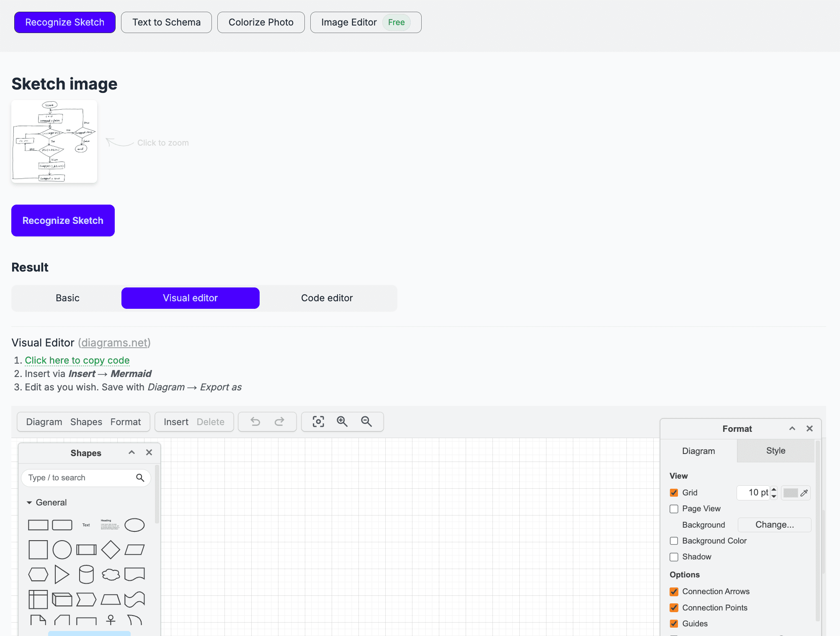Select the cloud shape from General shapes

[111, 574]
